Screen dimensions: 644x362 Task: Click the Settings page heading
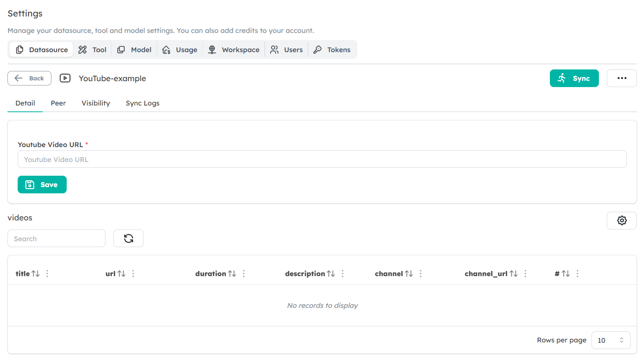25,13
